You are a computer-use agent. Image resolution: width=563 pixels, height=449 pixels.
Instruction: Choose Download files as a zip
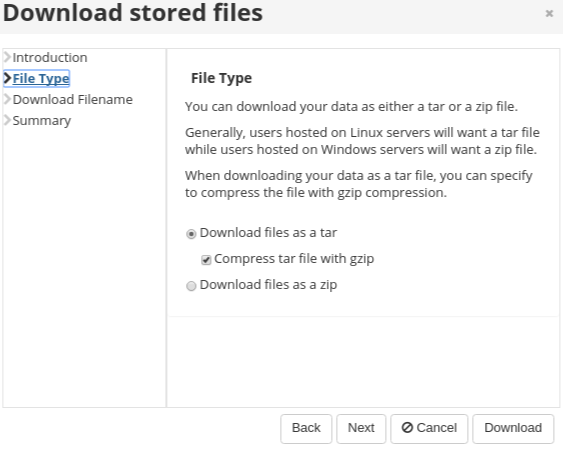coord(191,286)
